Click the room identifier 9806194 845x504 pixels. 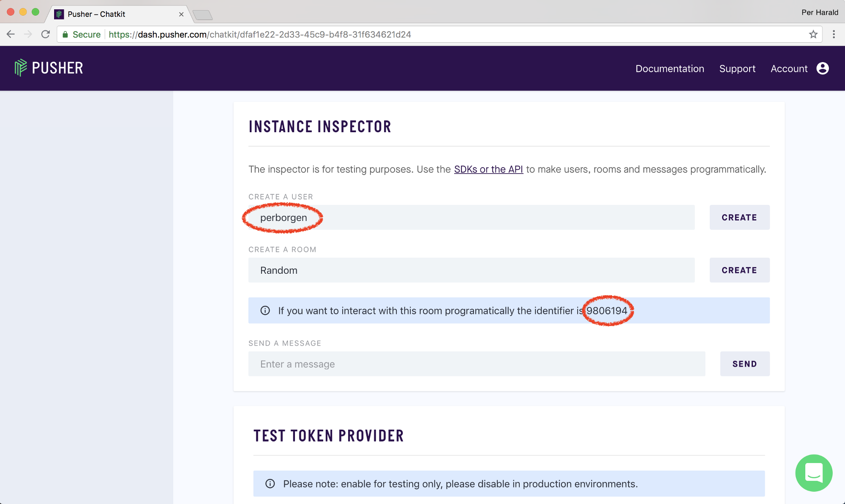[x=607, y=311]
